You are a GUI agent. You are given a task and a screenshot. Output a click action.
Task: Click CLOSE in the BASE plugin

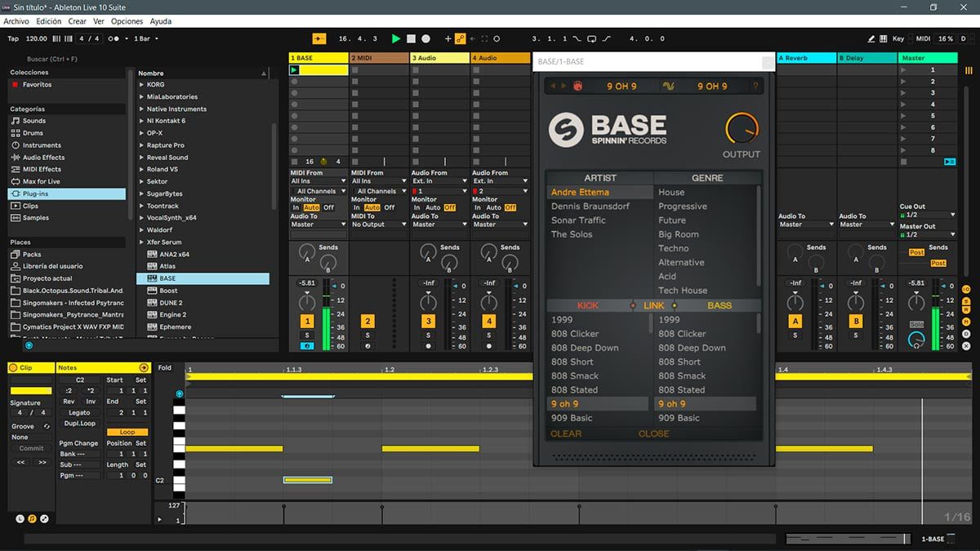point(653,433)
